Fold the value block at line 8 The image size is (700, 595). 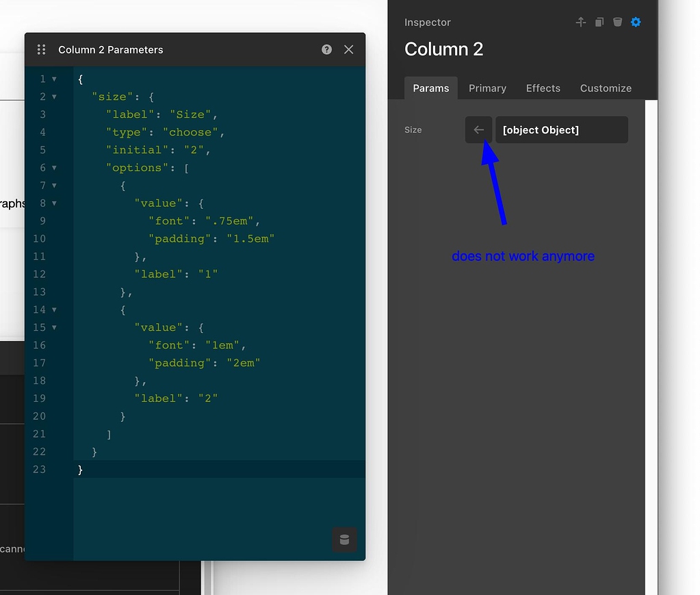click(54, 203)
